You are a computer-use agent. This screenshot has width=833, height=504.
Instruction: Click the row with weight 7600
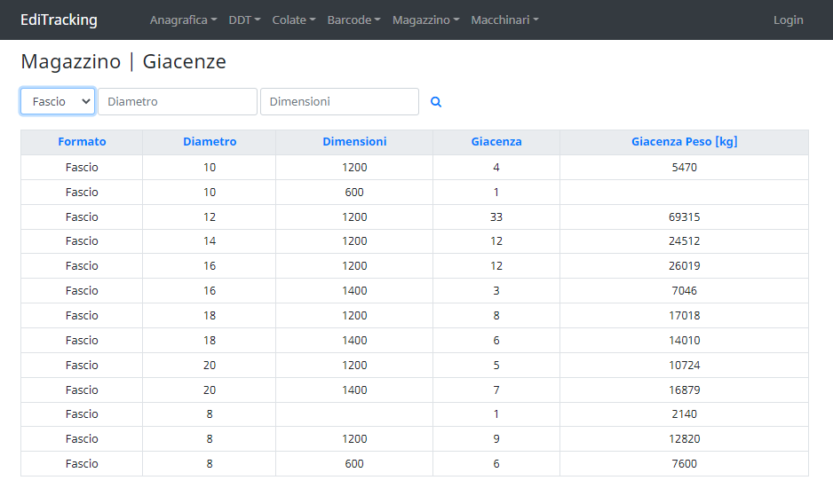point(684,464)
